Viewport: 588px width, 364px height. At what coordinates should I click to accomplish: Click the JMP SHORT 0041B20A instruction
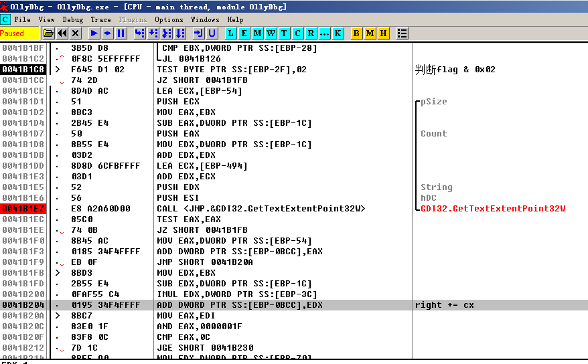205,262
